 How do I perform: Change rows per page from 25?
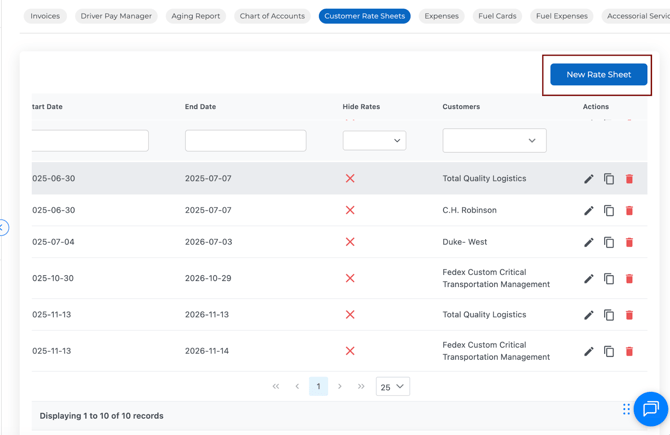pyautogui.click(x=392, y=387)
